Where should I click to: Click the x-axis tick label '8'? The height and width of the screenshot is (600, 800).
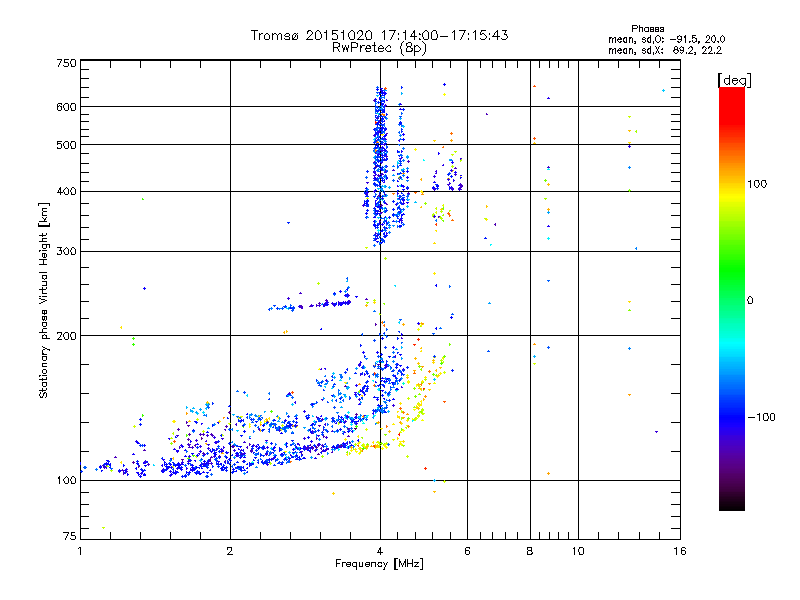[530, 551]
